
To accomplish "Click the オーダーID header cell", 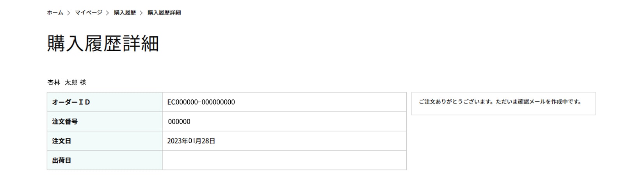I will tap(105, 102).
